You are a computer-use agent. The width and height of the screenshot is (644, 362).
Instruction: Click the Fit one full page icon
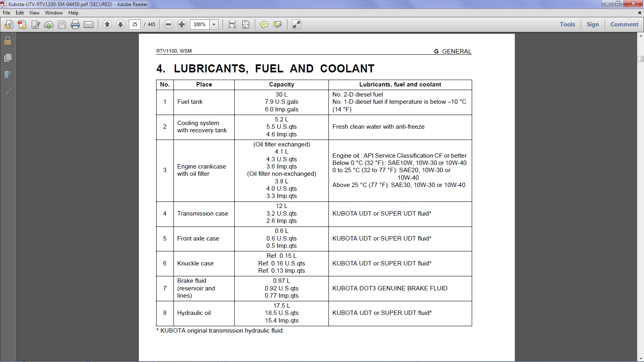pyautogui.click(x=246, y=25)
